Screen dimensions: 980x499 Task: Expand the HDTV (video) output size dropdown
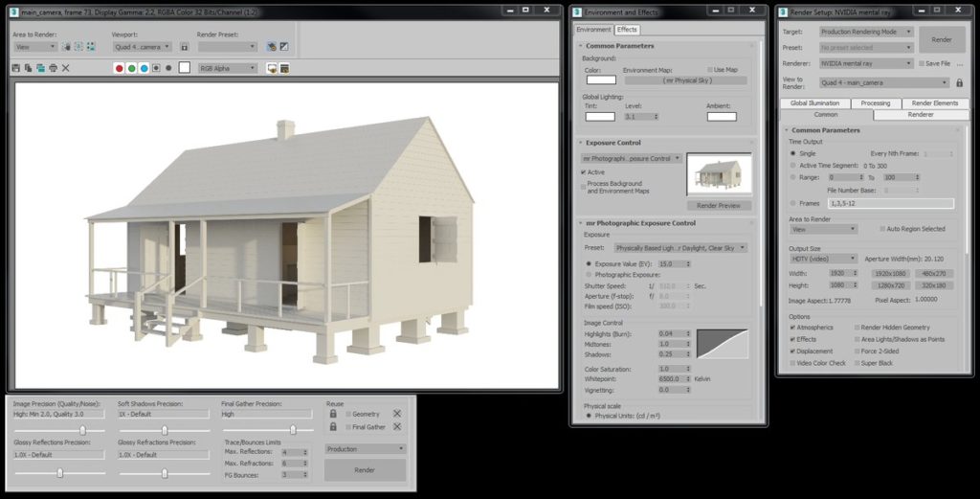[823, 259]
